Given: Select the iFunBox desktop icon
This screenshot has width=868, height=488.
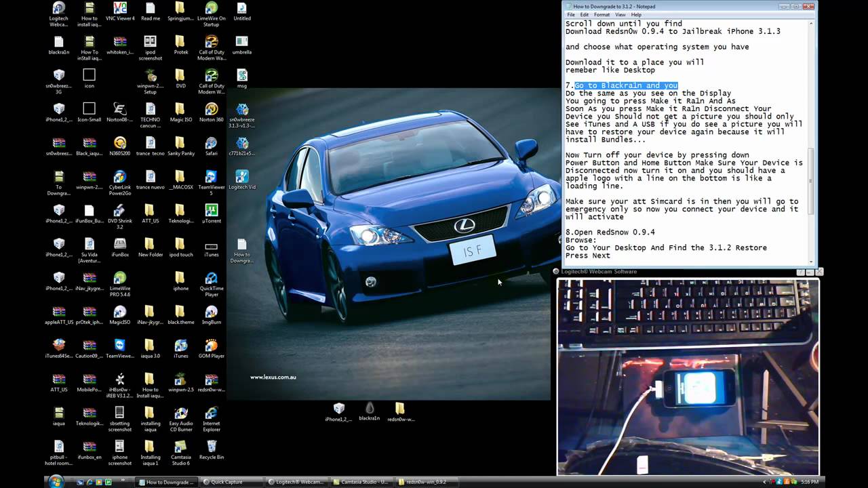Looking at the screenshot, I should click(x=120, y=247).
